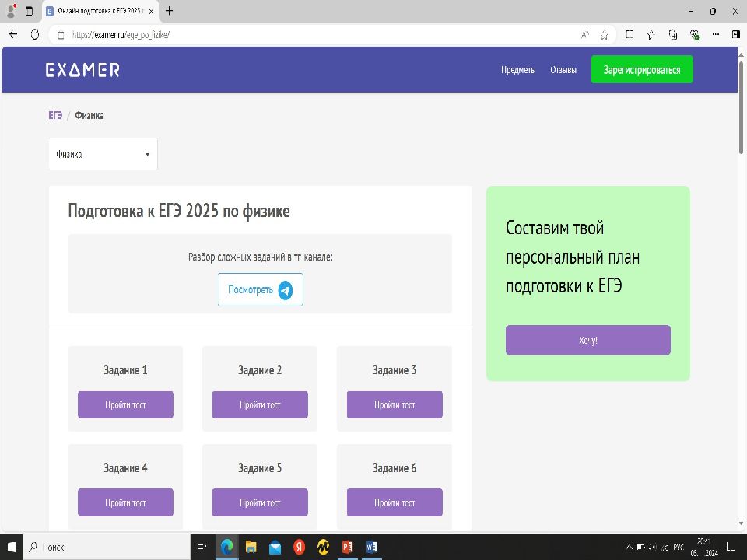
Task: Open Word from the taskbar
Action: [x=371, y=547]
